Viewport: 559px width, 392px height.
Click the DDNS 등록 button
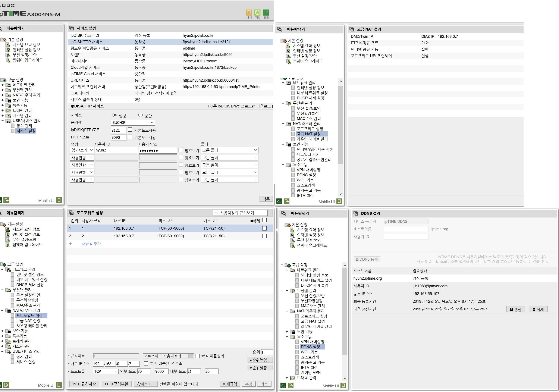(367, 259)
